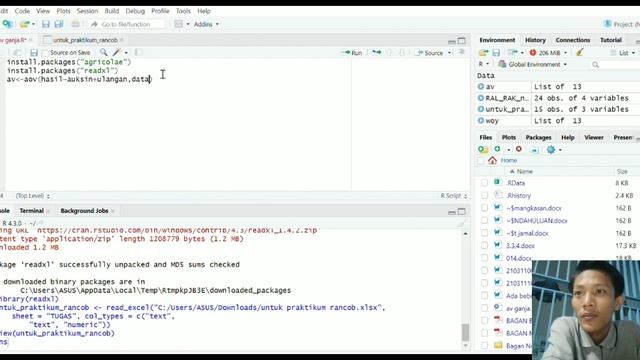Click the Go to file/function field
This screenshot has height=360, width=640.
(127, 24)
